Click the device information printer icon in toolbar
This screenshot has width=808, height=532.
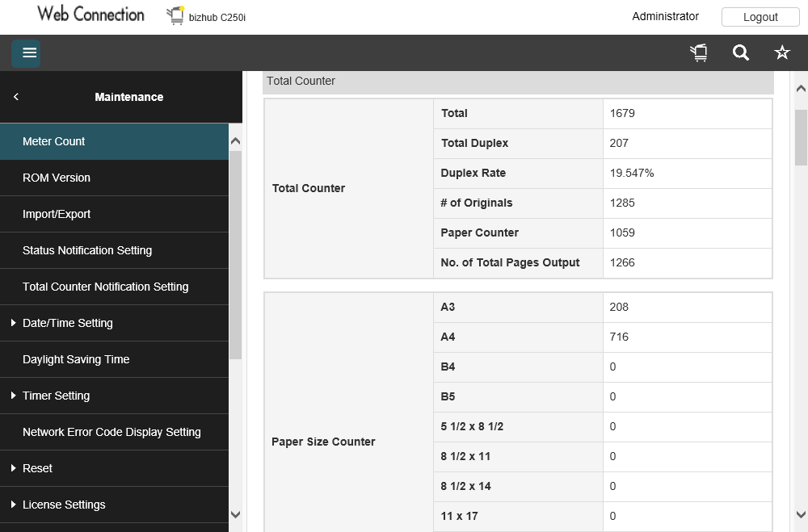pyautogui.click(x=699, y=52)
